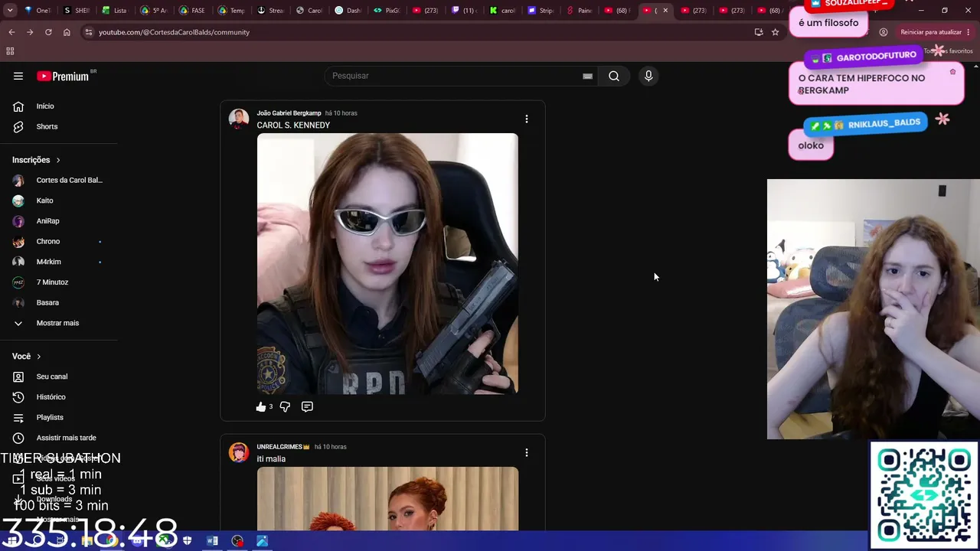Open the AniRap channel subscription
This screenshot has height=551, width=980.
tap(58, 221)
